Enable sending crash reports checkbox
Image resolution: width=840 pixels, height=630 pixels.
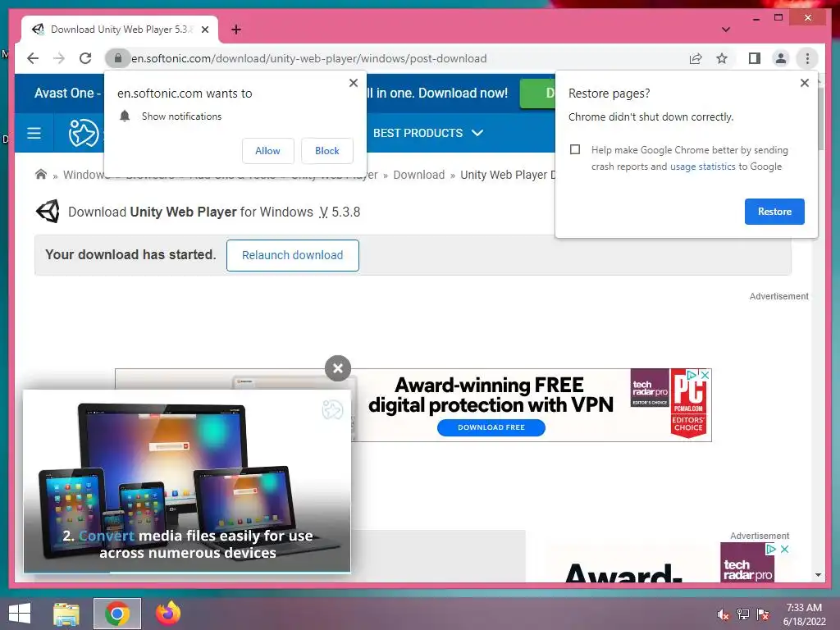tap(575, 149)
